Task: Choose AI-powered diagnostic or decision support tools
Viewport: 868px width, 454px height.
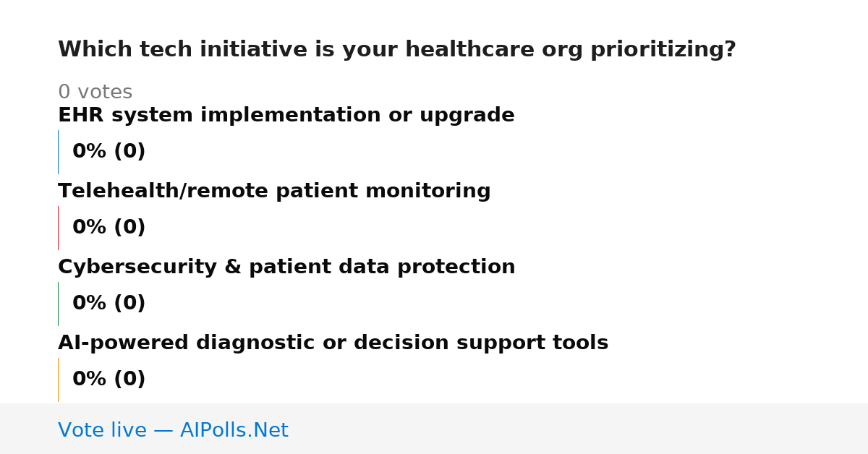Action: 333,343
